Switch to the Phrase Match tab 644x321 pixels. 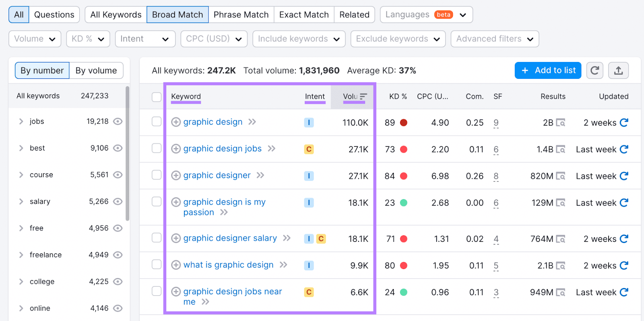[x=241, y=15]
